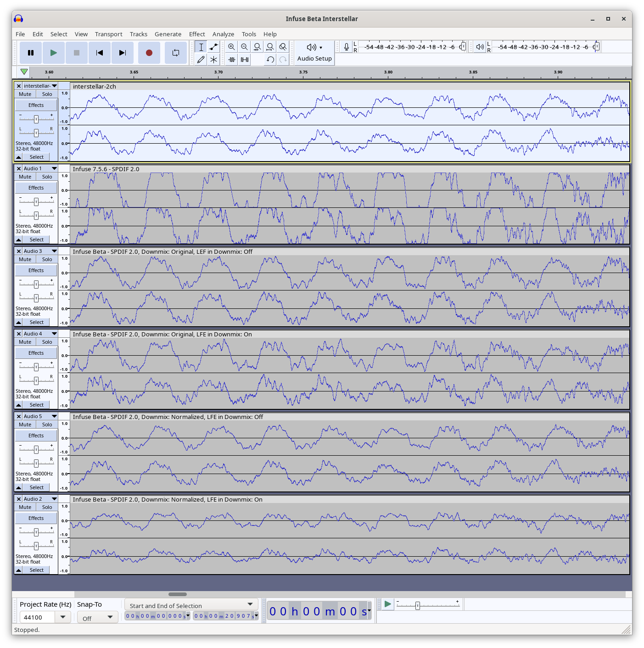The width and height of the screenshot is (644, 648).
Task: Open the Audio 3 track menu
Action: (40, 251)
